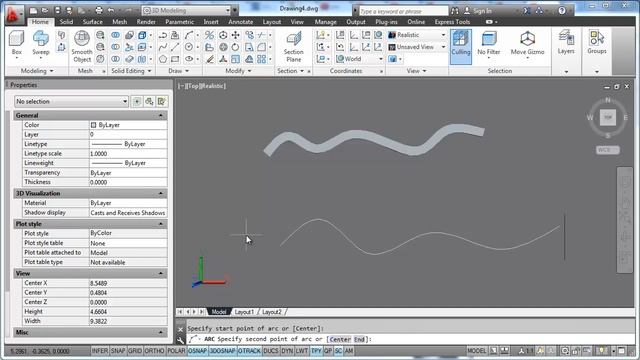Select the Move Gizmo tool

pos(527,43)
